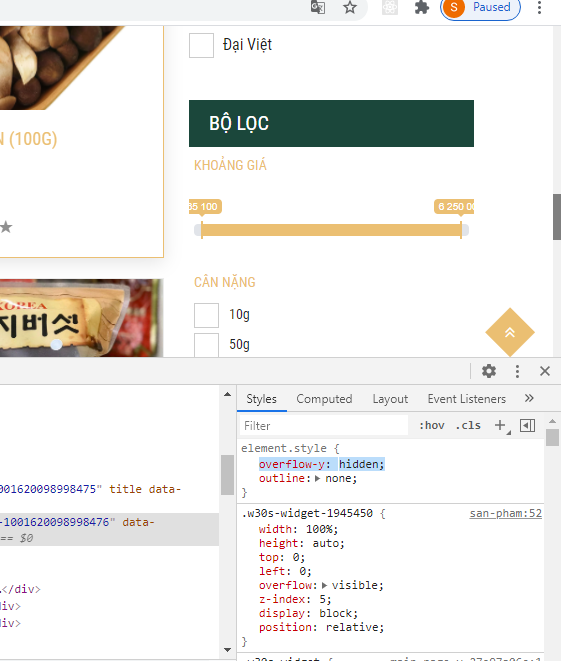This screenshot has height=661, width=561.
Task: Click the position relative declaration
Action: coord(322,627)
